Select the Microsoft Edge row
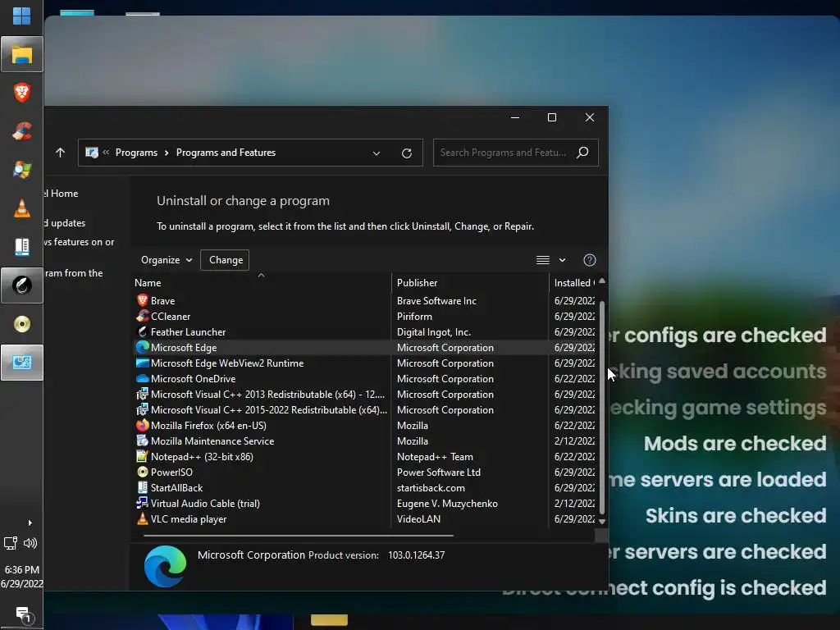The width and height of the screenshot is (840, 630). [x=364, y=347]
